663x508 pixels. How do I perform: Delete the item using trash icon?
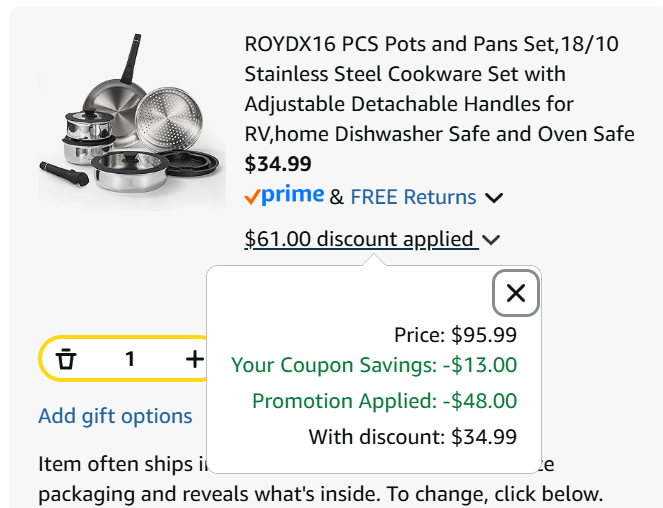click(x=66, y=359)
